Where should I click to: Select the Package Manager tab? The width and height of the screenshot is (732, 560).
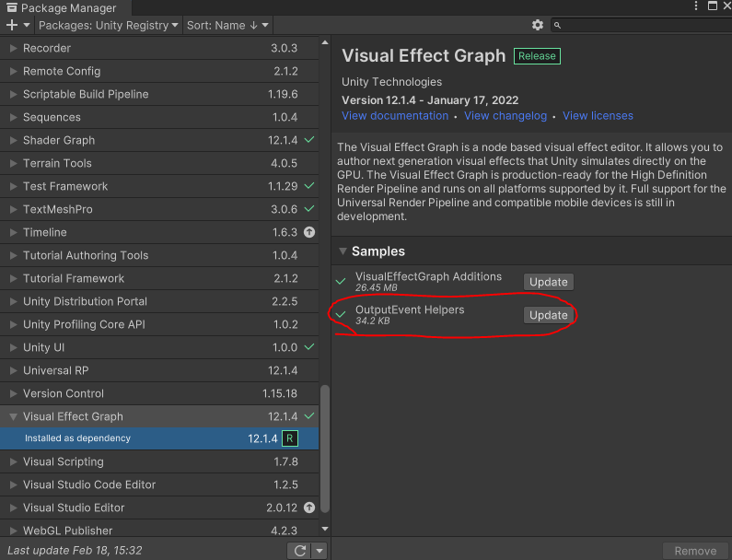(66, 8)
